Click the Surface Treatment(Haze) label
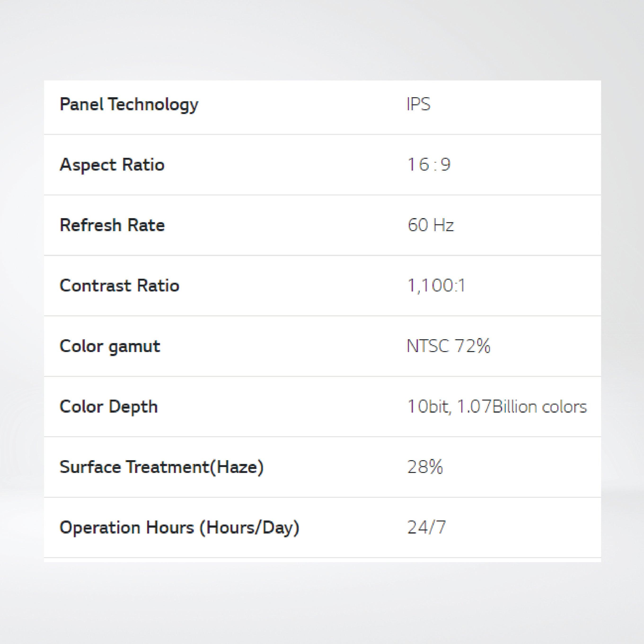This screenshot has width=644, height=644. [161, 467]
